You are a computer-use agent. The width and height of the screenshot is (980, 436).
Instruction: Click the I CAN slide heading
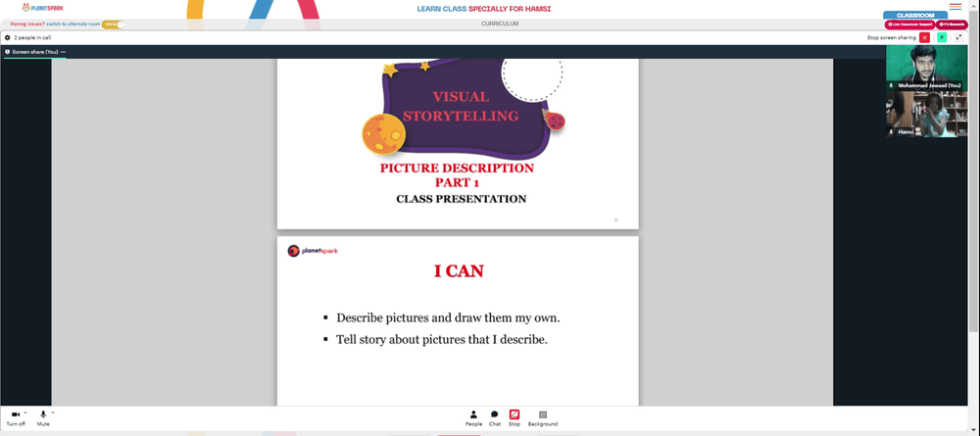click(459, 271)
